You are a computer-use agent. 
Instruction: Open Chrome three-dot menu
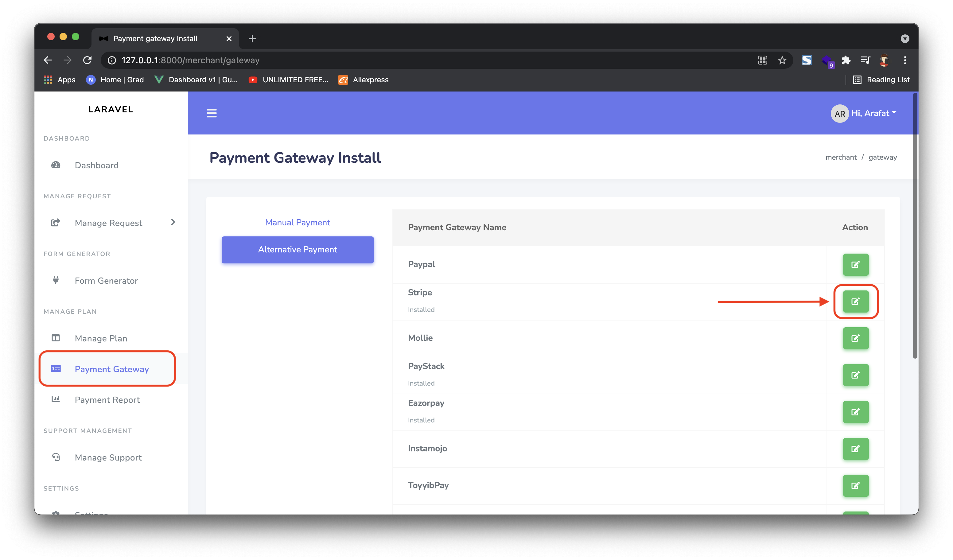[x=904, y=60]
